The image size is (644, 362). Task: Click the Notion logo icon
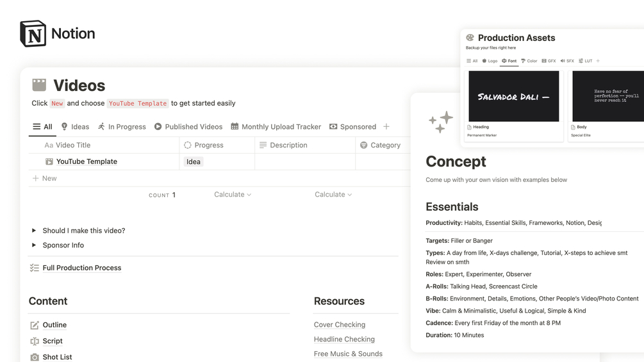(33, 34)
